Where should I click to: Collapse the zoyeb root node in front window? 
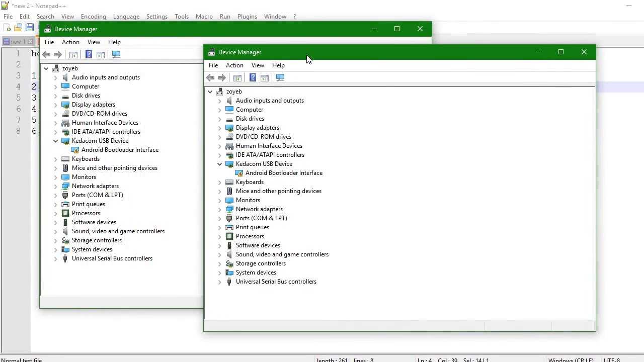(x=210, y=92)
